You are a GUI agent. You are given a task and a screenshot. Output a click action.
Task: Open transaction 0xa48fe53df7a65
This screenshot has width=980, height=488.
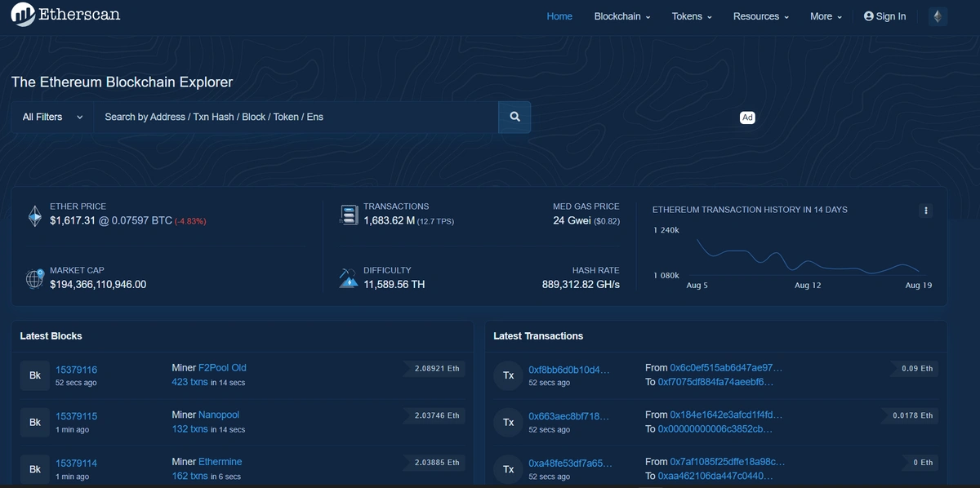[570, 464]
